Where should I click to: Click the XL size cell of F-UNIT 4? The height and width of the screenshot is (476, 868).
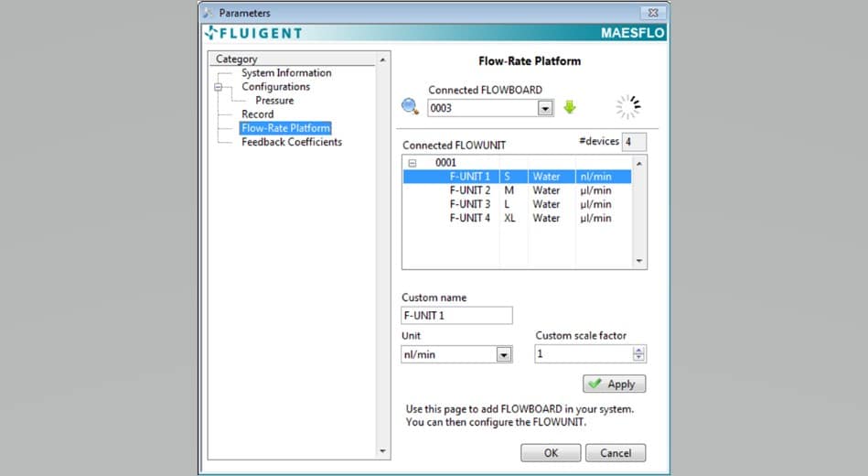pos(509,219)
